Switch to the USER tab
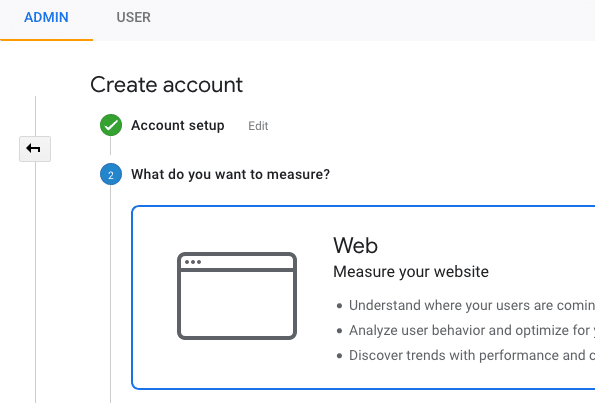 [133, 17]
